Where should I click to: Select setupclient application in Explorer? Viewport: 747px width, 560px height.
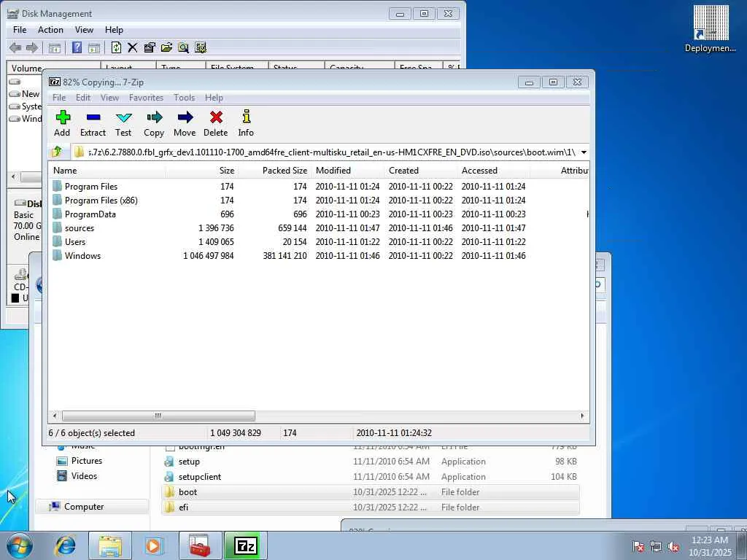(x=371, y=476)
